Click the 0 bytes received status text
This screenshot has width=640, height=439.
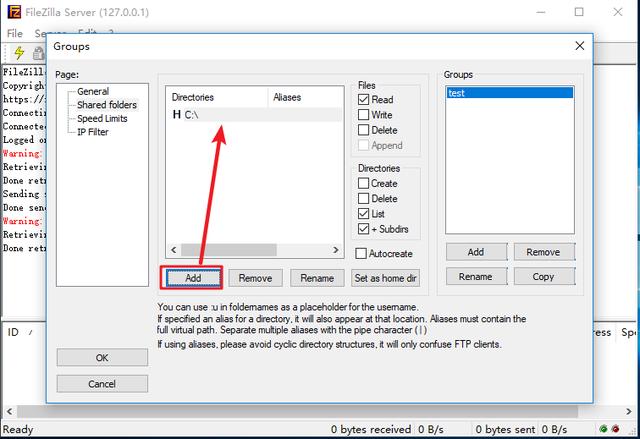(371, 429)
